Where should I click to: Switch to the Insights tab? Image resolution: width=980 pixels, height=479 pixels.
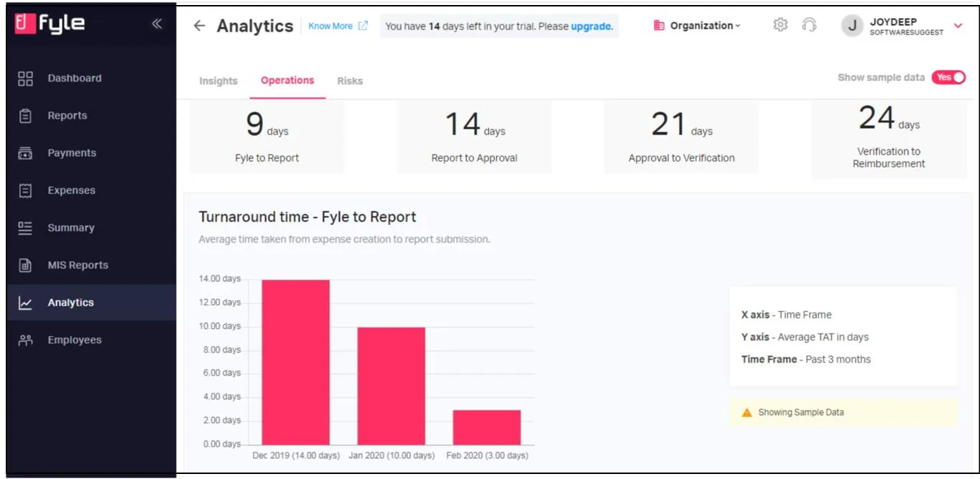[218, 81]
